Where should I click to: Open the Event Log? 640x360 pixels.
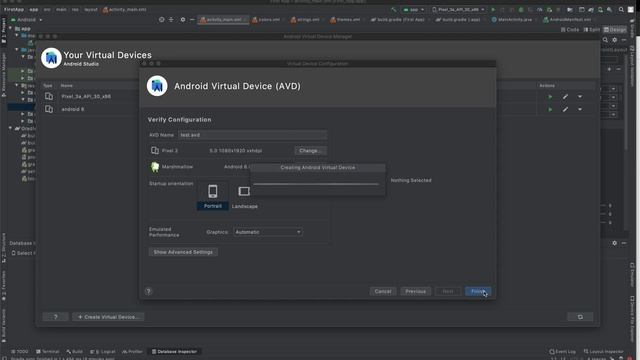point(562,351)
